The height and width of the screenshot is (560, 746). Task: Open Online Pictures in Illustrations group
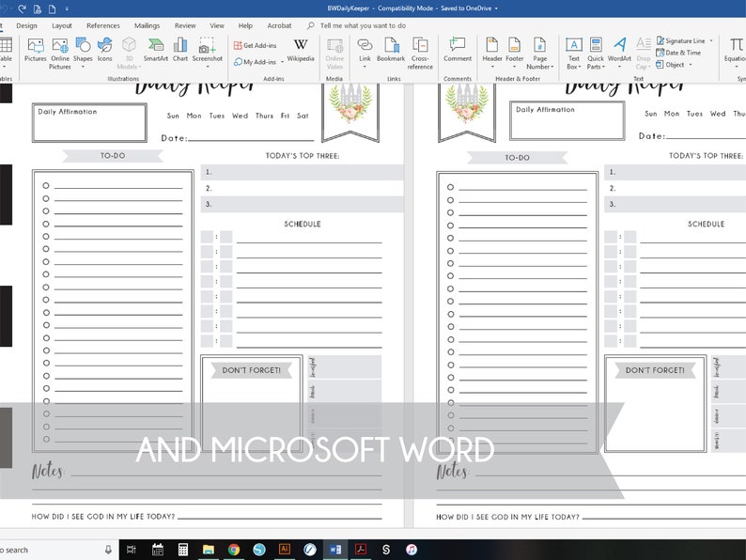click(x=60, y=54)
